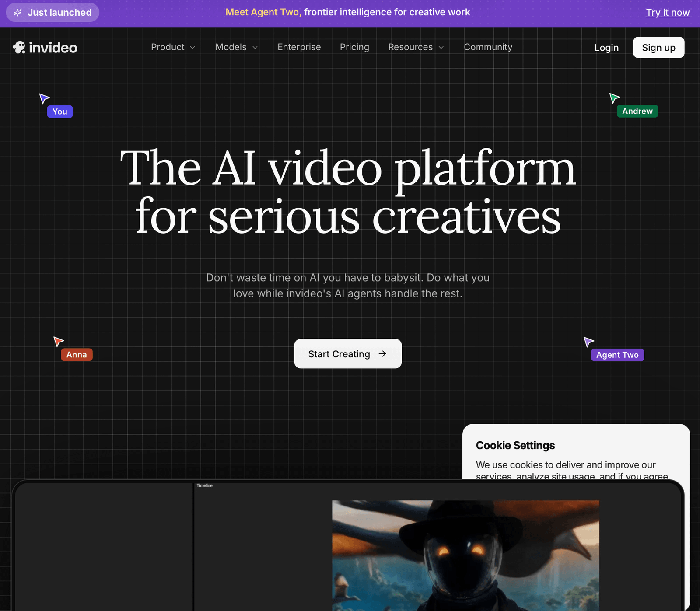
Task: Click the purple cursor arrow above Agent Two
Action: tap(588, 342)
